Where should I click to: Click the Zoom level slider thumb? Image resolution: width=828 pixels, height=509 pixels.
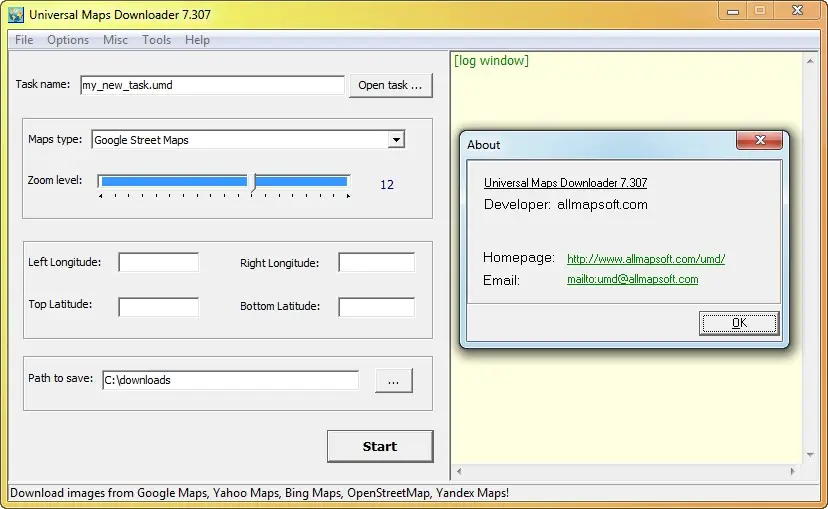tap(253, 182)
